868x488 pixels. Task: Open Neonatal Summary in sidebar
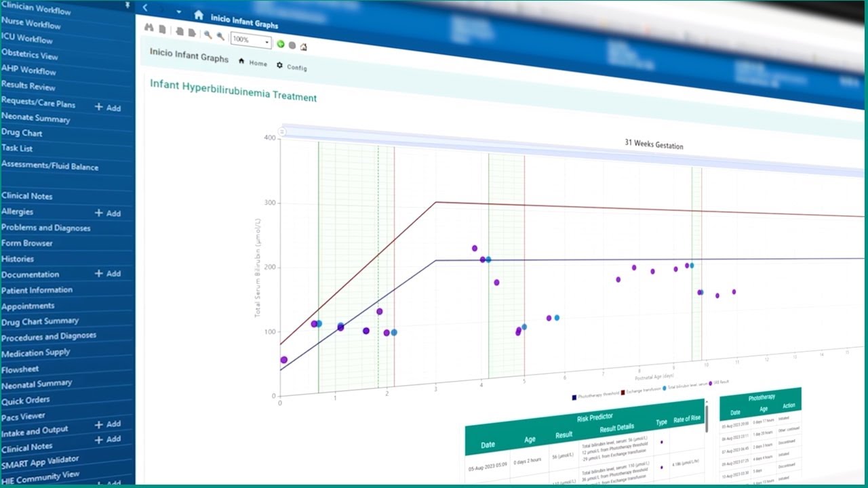[37, 384]
